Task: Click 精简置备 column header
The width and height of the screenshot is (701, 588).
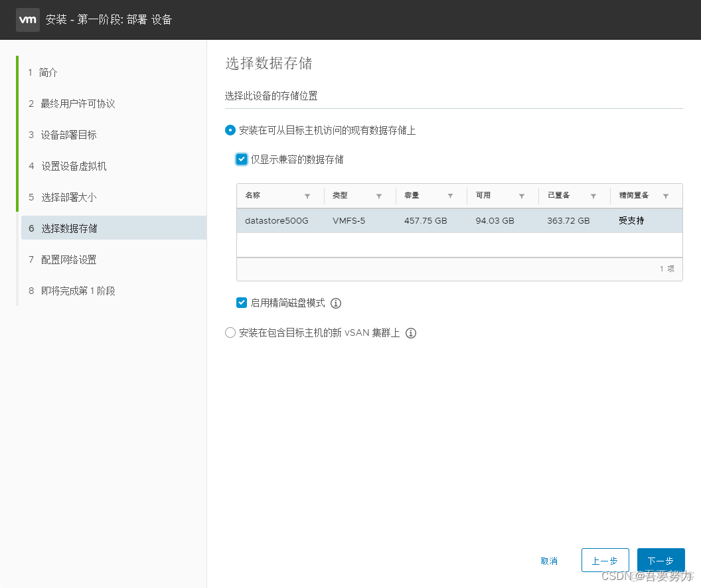Action: tap(633, 195)
